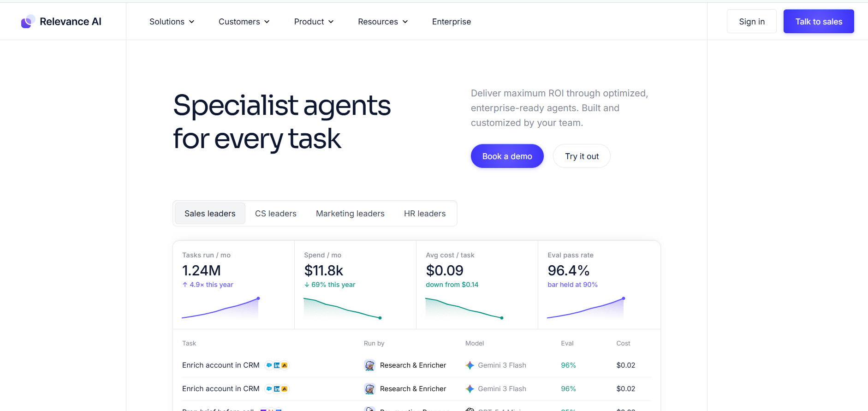Click the Sign in button

click(x=752, y=22)
